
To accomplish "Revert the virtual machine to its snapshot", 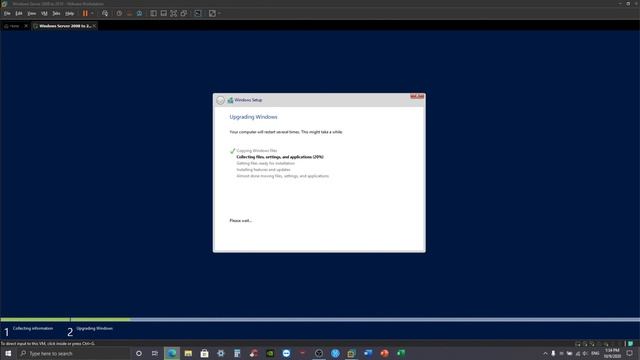I will (x=129, y=13).
